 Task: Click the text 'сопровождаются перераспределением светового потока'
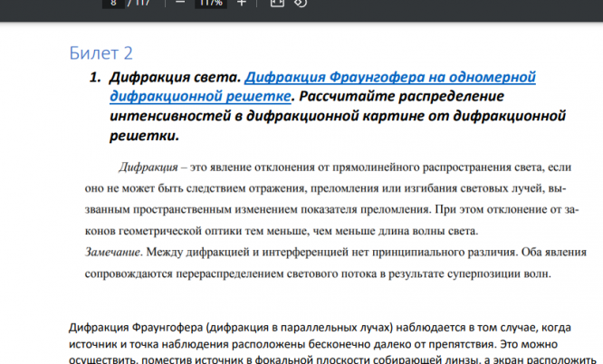coord(231,273)
